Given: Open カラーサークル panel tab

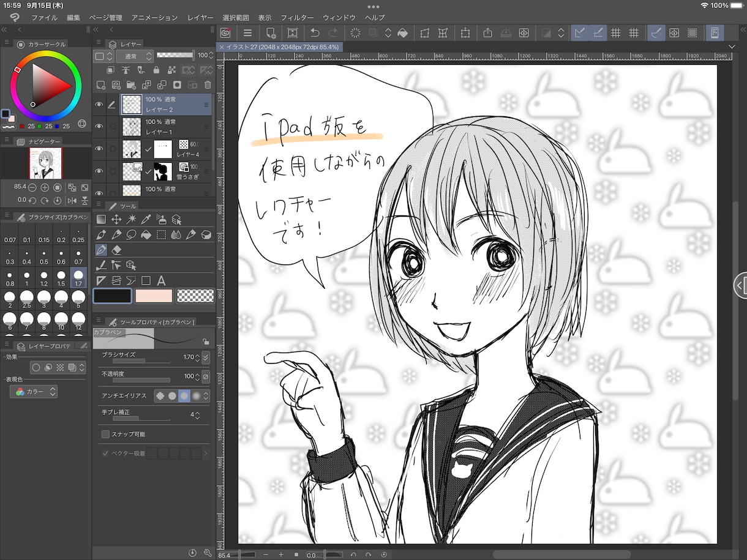Looking at the screenshot, I should pyautogui.click(x=40, y=44).
